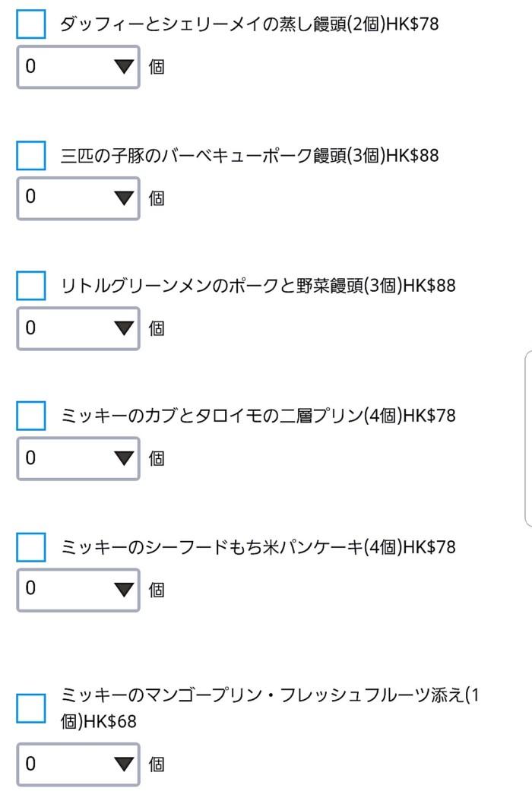532x804 pixels.
Task: Choose quantity for ミッキーのカブとタロイモの二層プリン
Action: (78, 458)
